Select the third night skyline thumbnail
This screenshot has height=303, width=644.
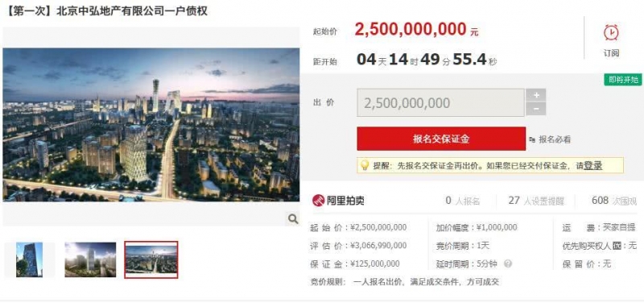pos(151,259)
